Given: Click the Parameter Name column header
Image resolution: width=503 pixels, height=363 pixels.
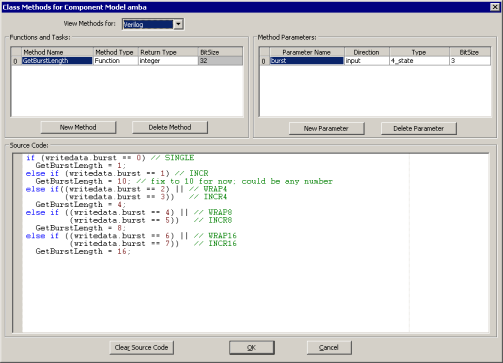Looking at the screenshot, I should click(307, 52).
